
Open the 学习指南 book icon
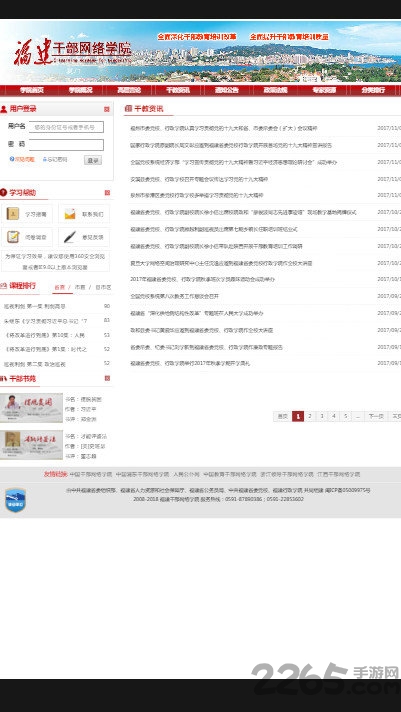click(13, 213)
